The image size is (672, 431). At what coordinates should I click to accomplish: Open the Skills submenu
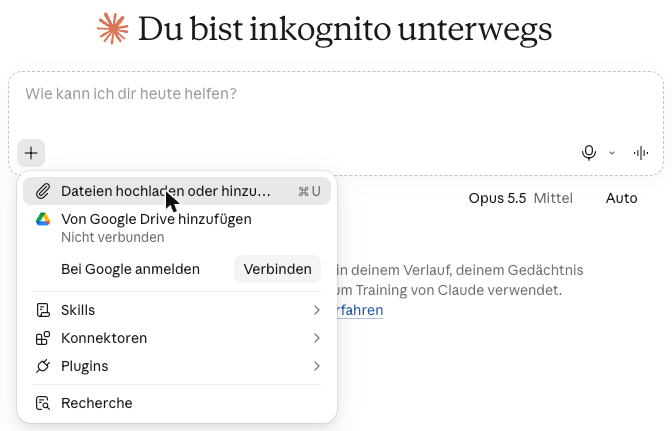pyautogui.click(x=177, y=310)
